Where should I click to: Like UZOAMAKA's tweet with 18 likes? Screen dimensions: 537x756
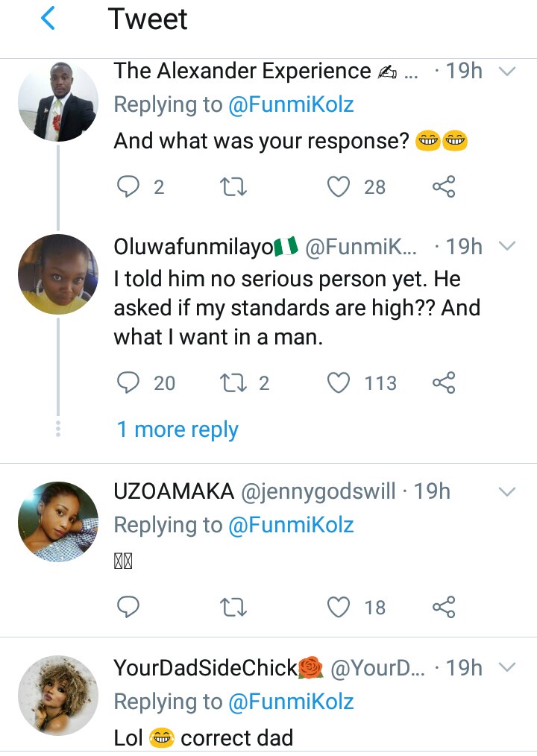pos(339,607)
